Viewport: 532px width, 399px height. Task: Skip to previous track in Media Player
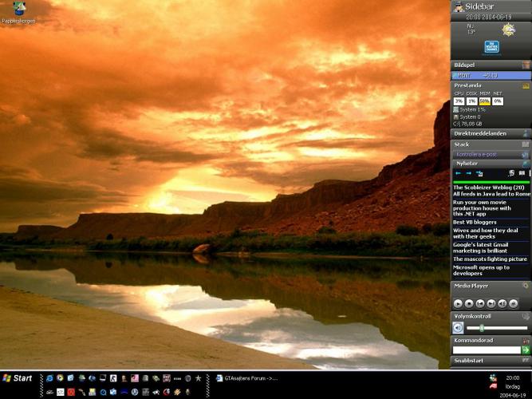(x=480, y=303)
